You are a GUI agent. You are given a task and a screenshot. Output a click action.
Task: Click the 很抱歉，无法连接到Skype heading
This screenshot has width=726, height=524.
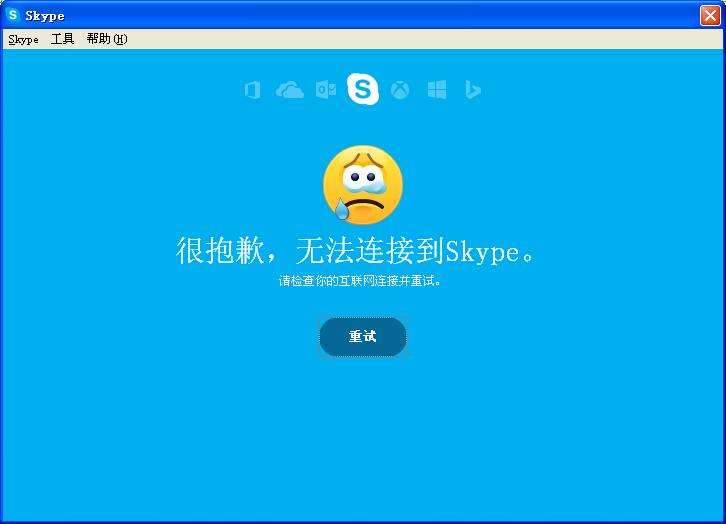[x=356, y=251]
